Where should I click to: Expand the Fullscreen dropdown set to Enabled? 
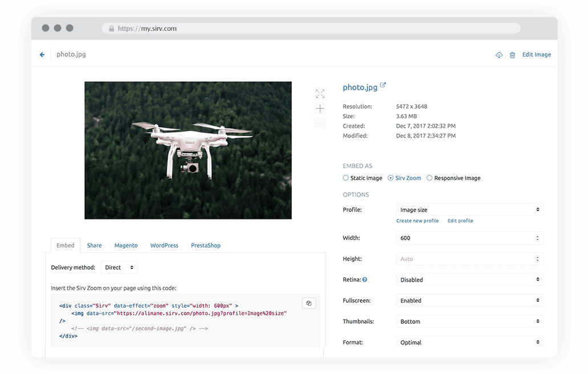pos(469,300)
